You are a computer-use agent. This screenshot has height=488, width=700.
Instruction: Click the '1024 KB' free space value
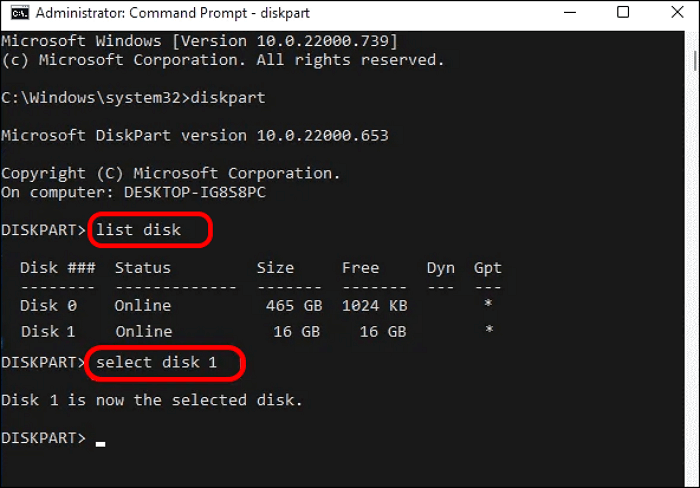(375, 305)
